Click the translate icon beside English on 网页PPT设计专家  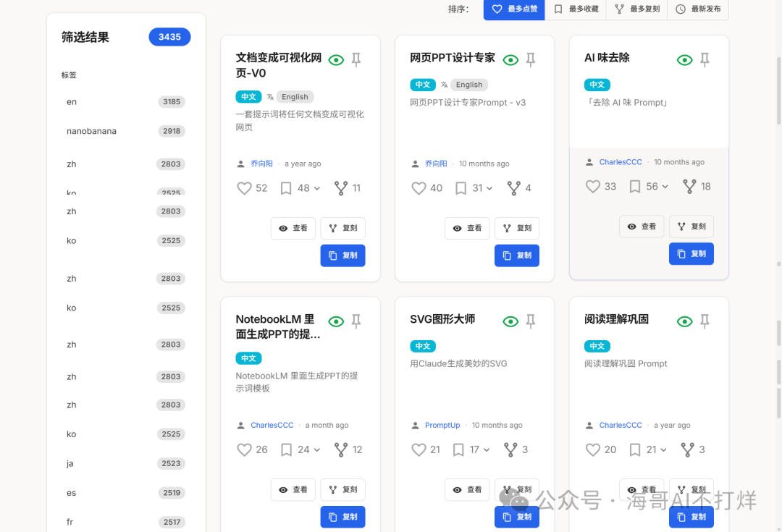pos(445,85)
